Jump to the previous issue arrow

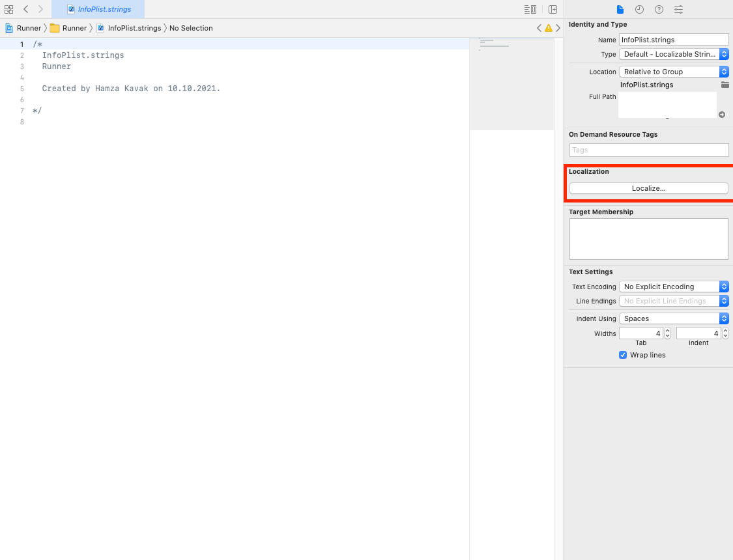539,28
